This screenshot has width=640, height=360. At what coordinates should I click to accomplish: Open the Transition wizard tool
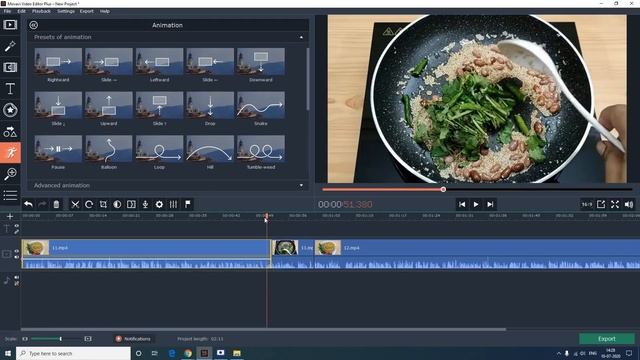(x=131, y=204)
